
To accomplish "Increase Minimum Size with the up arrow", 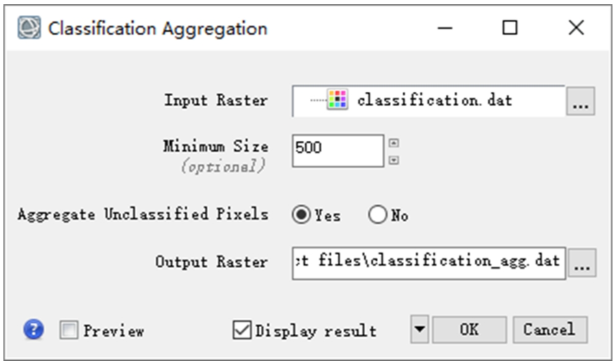I will pyautogui.click(x=394, y=144).
